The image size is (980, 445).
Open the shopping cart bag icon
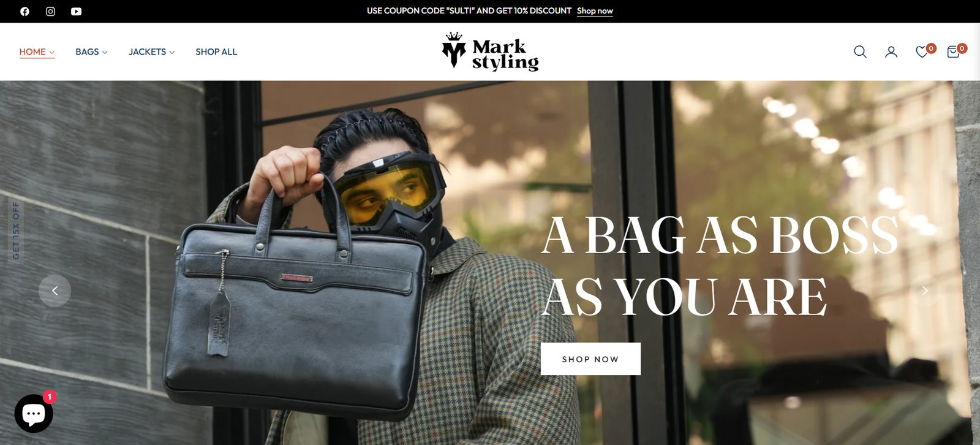point(953,51)
